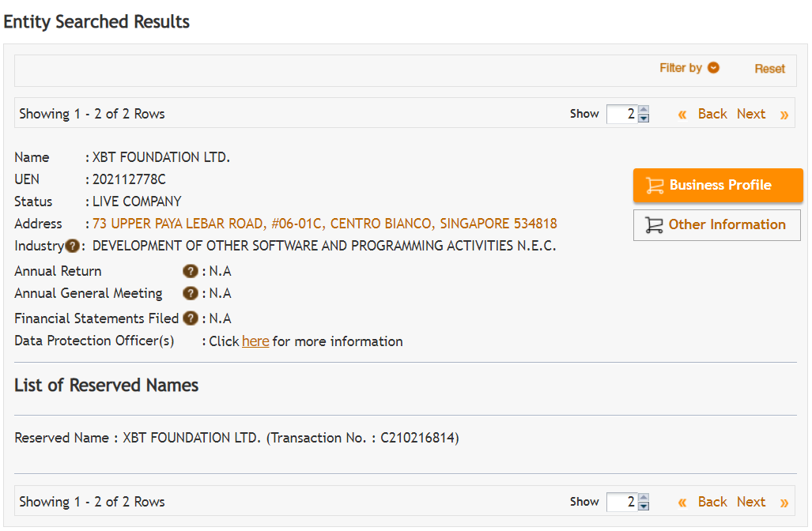Jump to last page via top double-right arrow
The width and height of the screenshot is (812, 531).
784,115
